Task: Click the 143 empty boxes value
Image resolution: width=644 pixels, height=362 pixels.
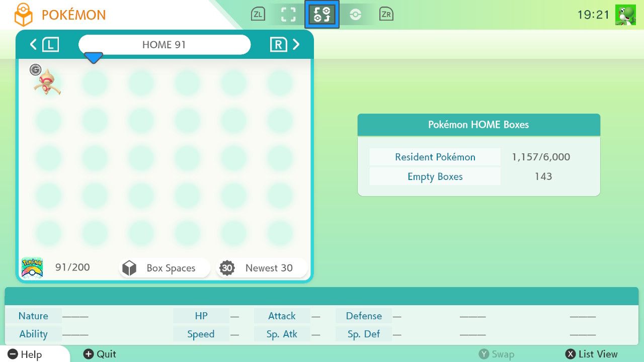Action: 543,176
